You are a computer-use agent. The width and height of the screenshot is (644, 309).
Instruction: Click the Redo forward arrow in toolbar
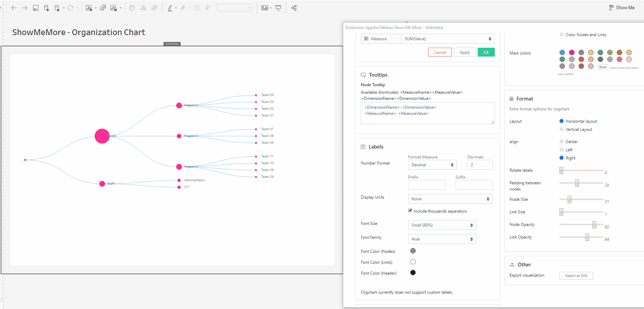pos(25,8)
